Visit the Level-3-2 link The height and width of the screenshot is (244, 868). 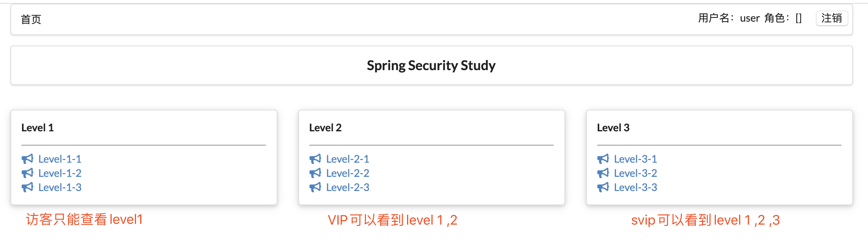(635, 173)
